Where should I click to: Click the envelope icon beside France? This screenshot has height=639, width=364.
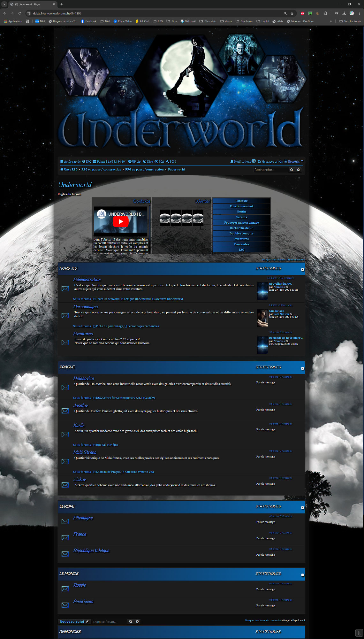(x=65, y=538)
